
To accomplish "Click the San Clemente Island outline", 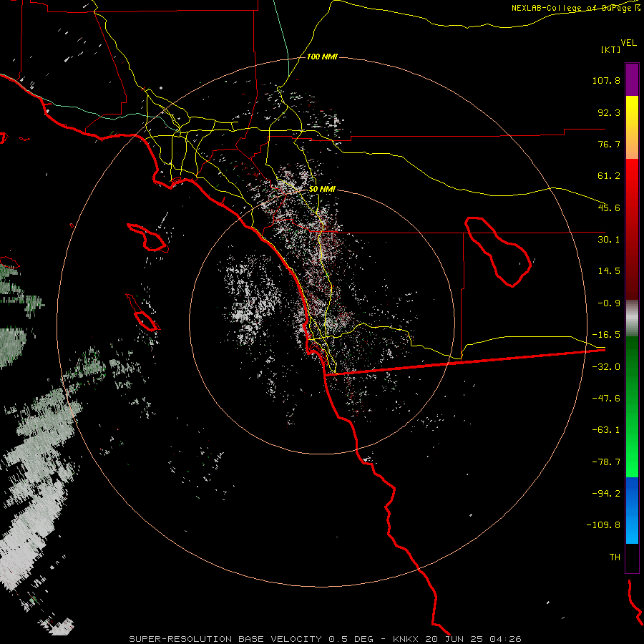I will tap(142, 313).
